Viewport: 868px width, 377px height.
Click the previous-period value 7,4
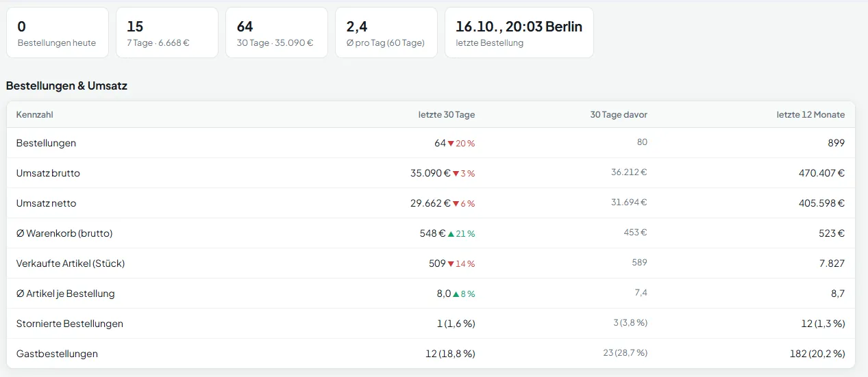click(x=641, y=293)
